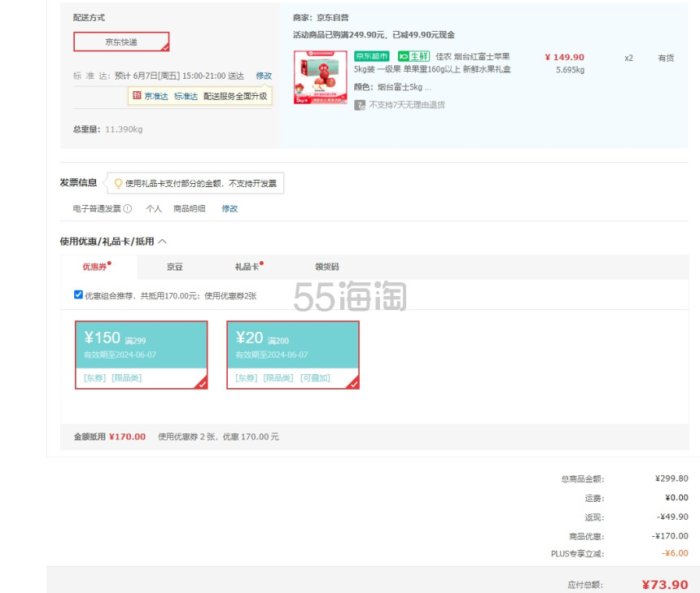
Task: Toggle the ¥20 满200 coupon
Action: point(293,355)
